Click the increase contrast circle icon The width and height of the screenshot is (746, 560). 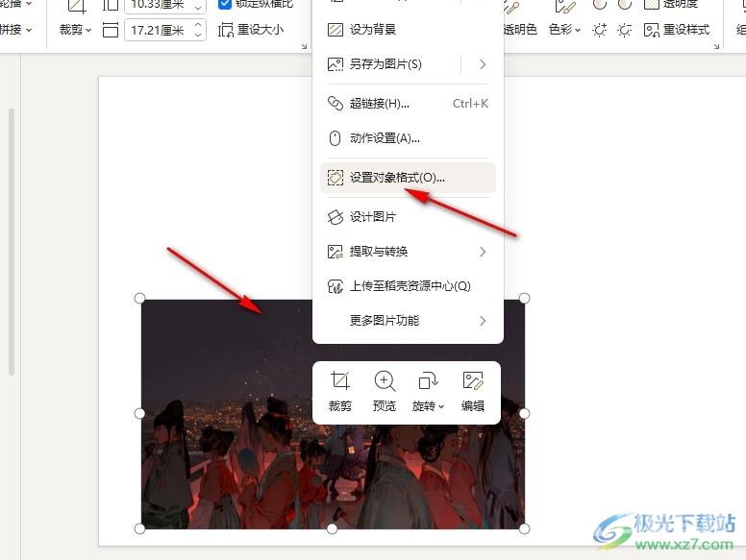pos(600,5)
